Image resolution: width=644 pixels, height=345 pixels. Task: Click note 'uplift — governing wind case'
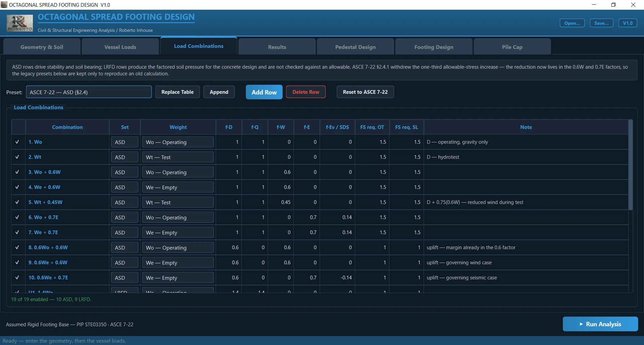click(459, 263)
